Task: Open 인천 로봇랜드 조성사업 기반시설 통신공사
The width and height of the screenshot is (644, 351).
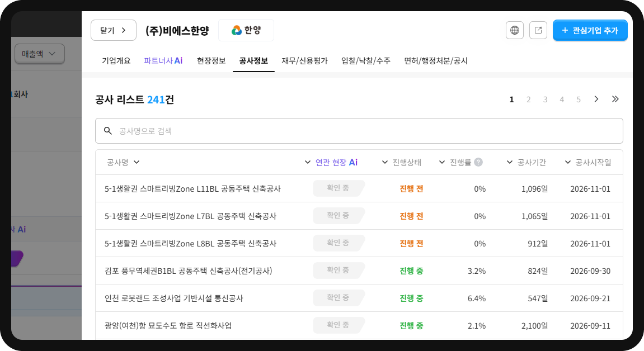Action: coord(174,298)
